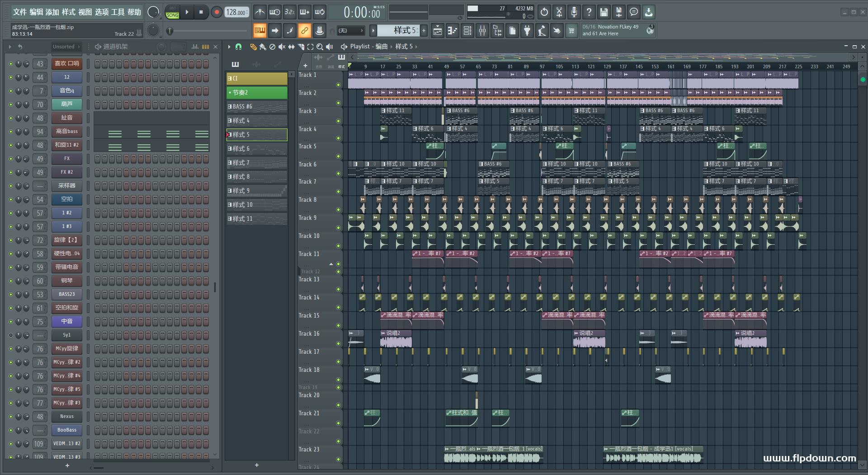Click the record button
The height and width of the screenshot is (475, 868).
coord(217,12)
